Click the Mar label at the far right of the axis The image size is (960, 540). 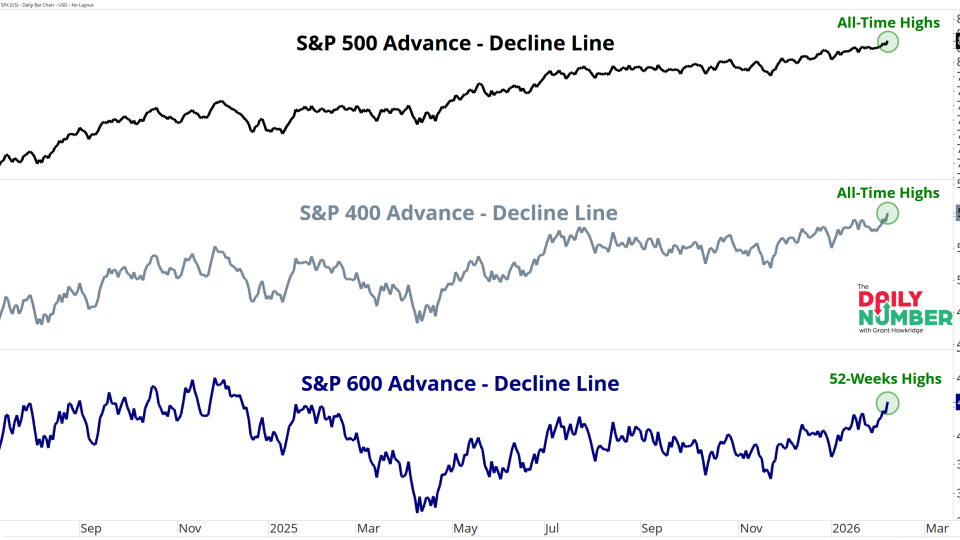936,528
